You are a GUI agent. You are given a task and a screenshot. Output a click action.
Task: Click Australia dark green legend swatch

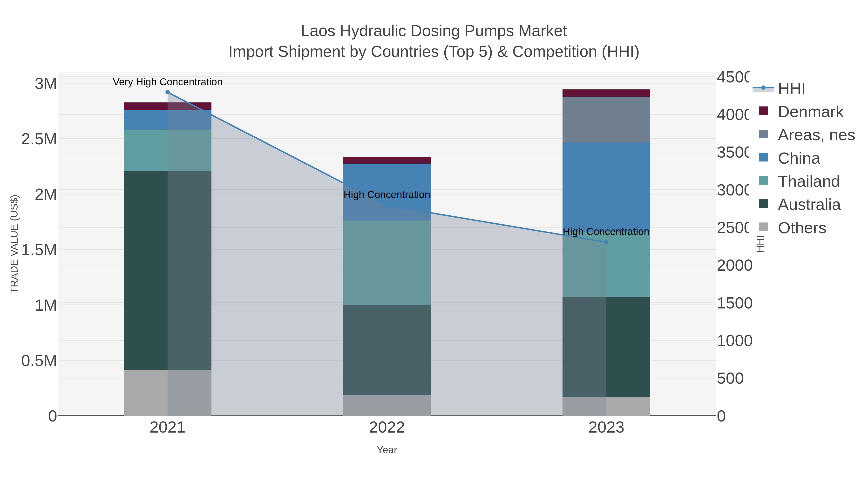[763, 204]
